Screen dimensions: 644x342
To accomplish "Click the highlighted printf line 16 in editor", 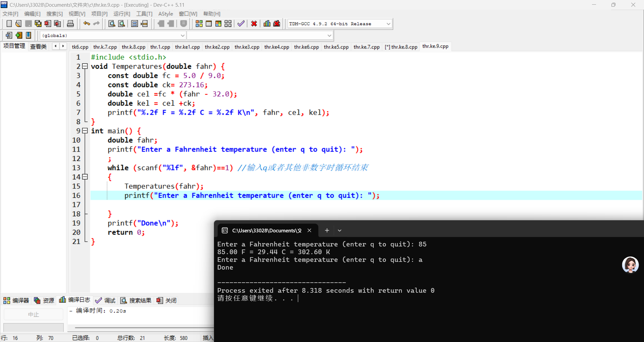I will [x=366, y=195].
